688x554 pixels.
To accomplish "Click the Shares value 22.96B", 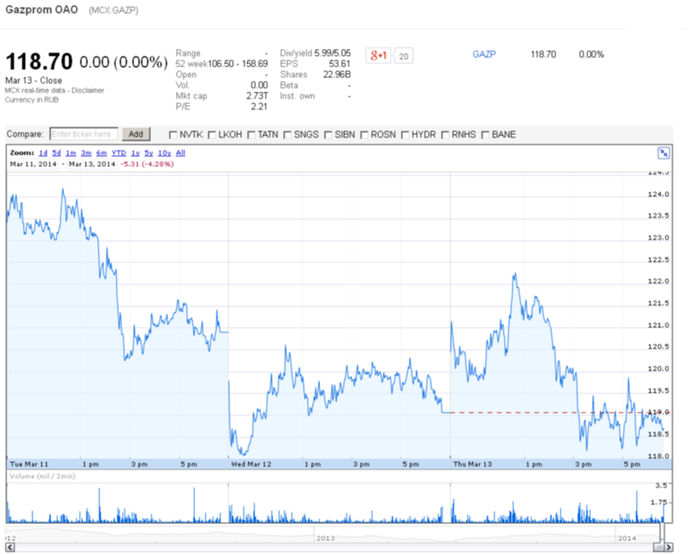I will 337,75.
